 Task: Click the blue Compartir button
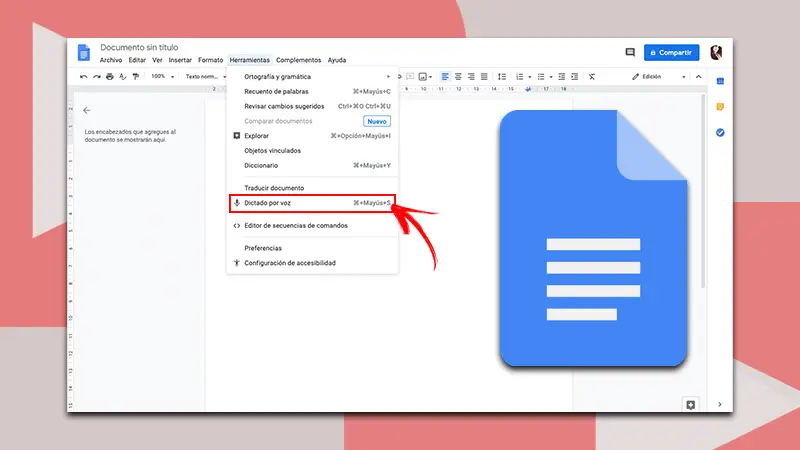[671, 52]
